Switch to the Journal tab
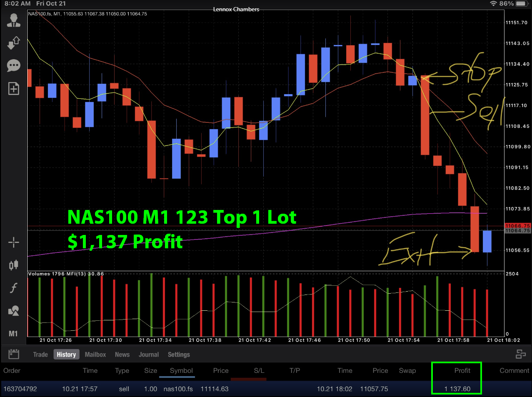Viewport: 532px width, 397px height. coord(149,355)
